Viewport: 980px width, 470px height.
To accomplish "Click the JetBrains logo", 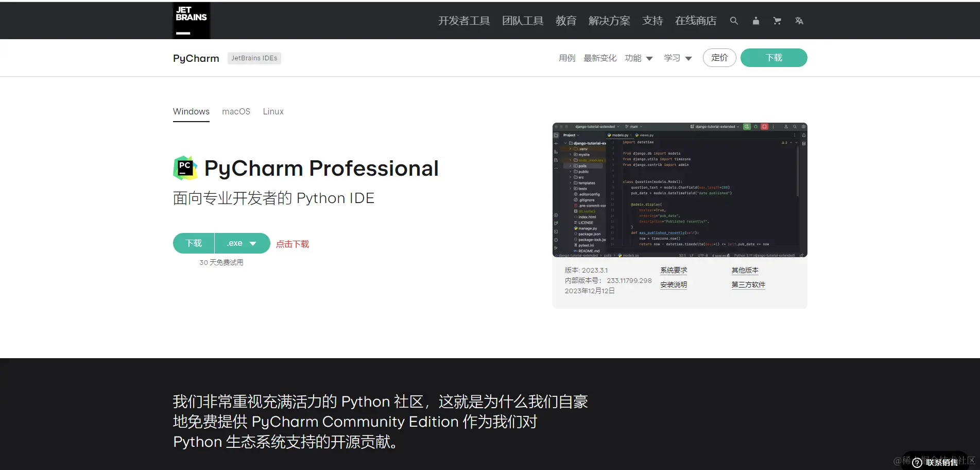I will coord(191,21).
